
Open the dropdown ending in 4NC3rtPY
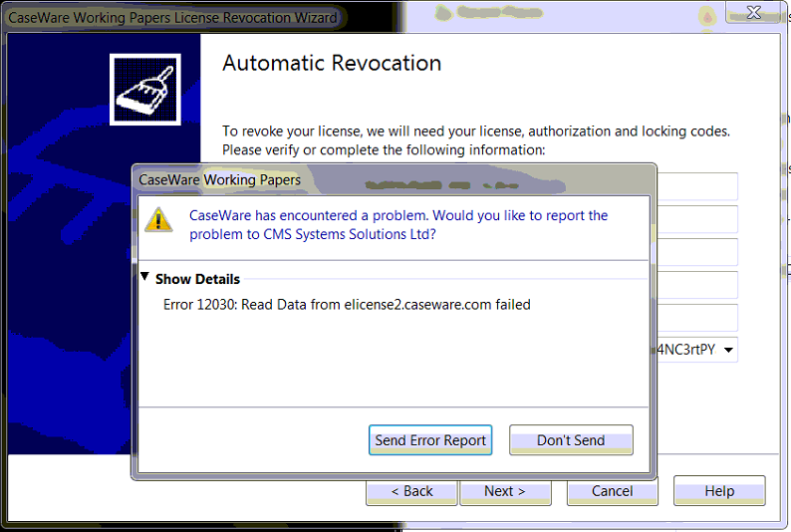point(728,350)
